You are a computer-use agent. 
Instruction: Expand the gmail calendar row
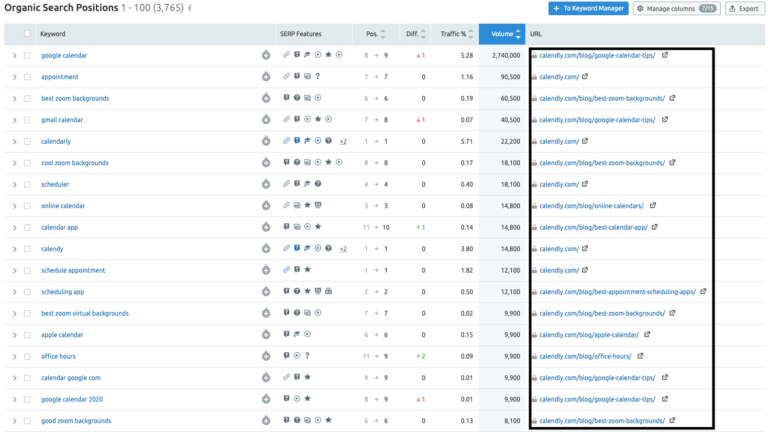(x=14, y=120)
